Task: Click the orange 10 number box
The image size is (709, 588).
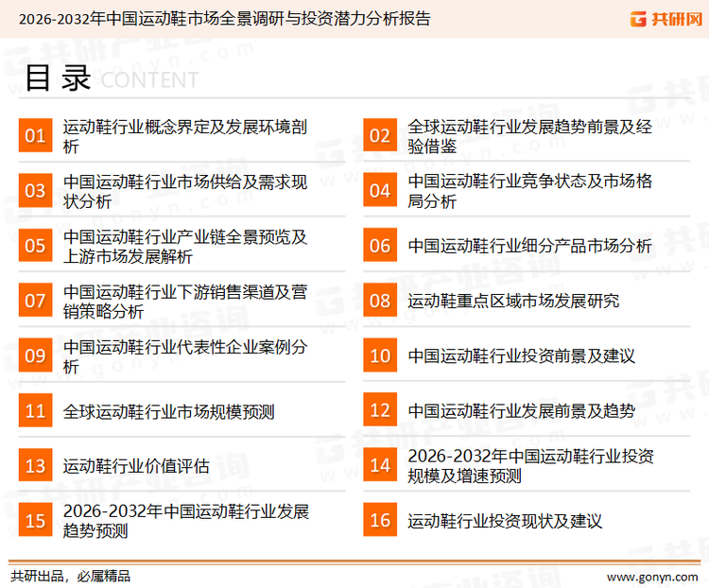Action: pyautogui.click(x=380, y=355)
